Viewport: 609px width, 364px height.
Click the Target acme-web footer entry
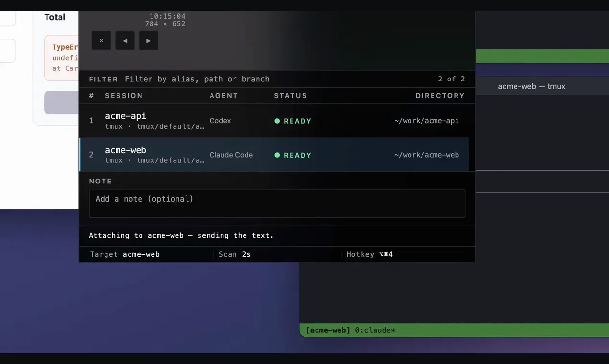(x=125, y=254)
